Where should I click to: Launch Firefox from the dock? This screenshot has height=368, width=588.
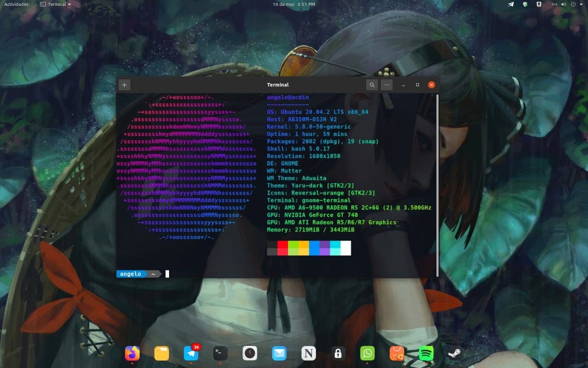click(132, 353)
